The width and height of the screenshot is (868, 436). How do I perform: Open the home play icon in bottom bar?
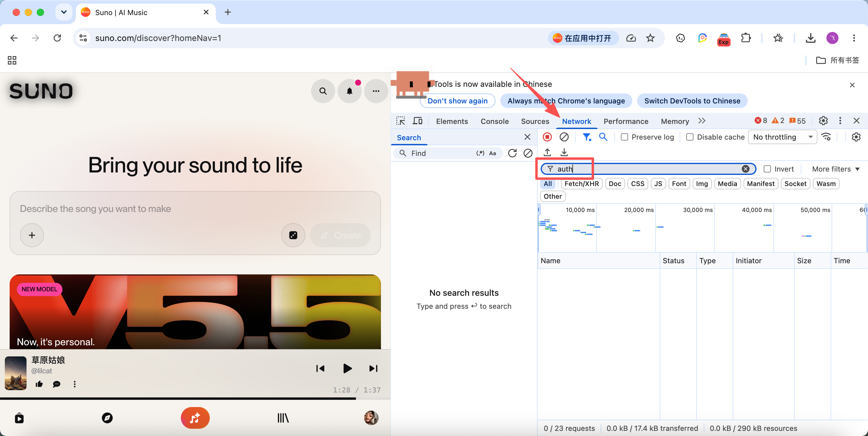(x=19, y=418)
